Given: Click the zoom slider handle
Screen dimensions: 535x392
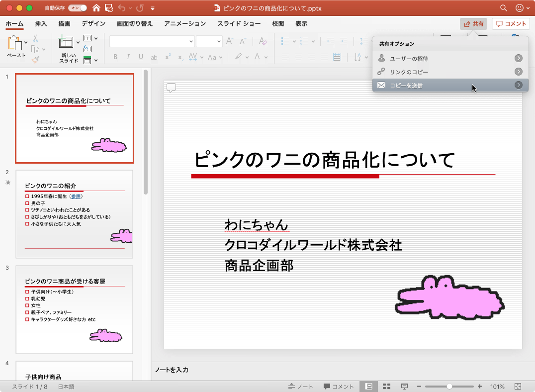Looking at the screenshot, I should click(449, 387).
